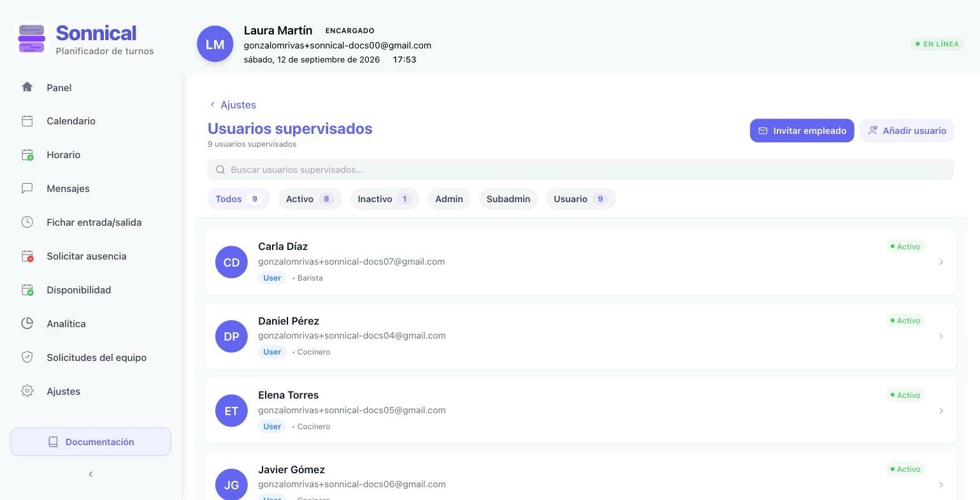Click the clock icon for Fichar entrada/salida

point(27,222)
